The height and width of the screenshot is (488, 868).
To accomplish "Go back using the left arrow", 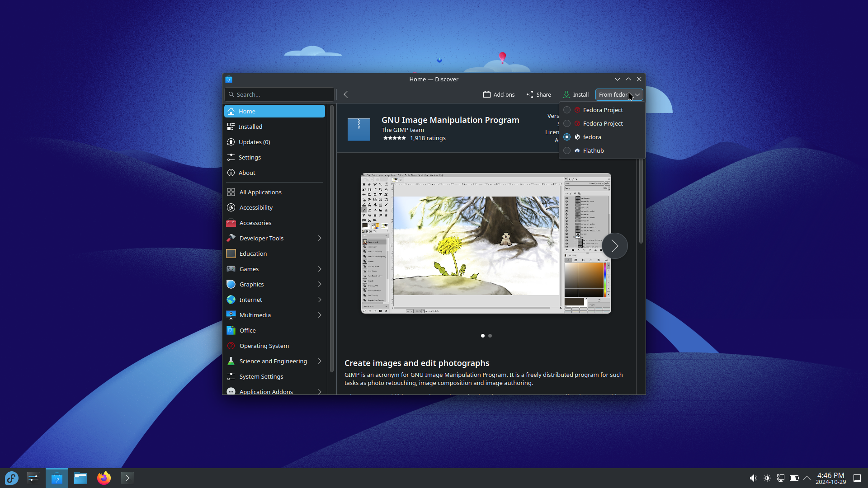I will coord(346,94).
